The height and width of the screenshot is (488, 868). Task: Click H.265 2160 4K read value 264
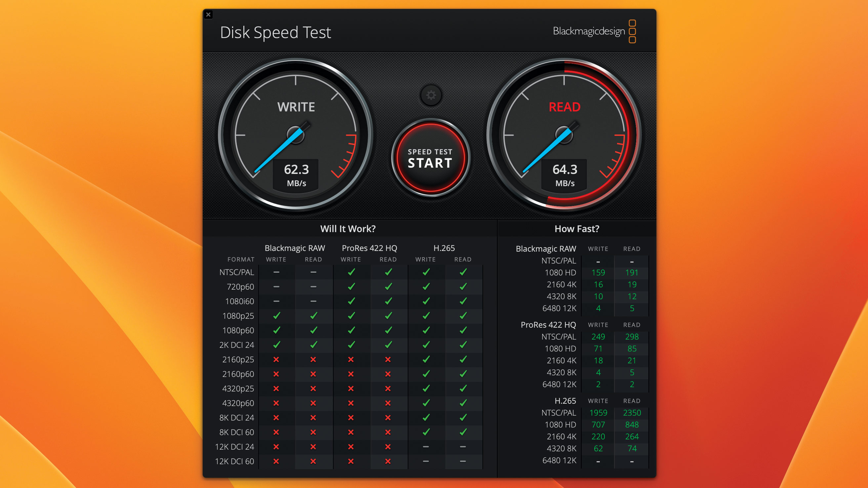pos(632,437)
